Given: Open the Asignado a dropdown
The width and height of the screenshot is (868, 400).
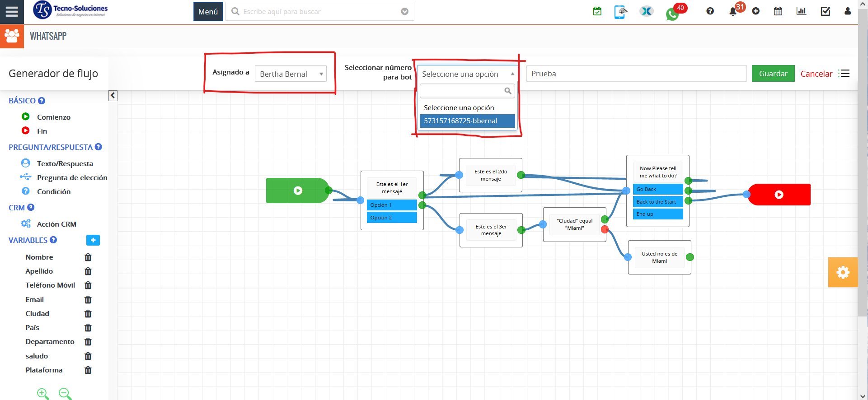Looking at the screenshot, I should pyautogui.click(x=291, y=74).
